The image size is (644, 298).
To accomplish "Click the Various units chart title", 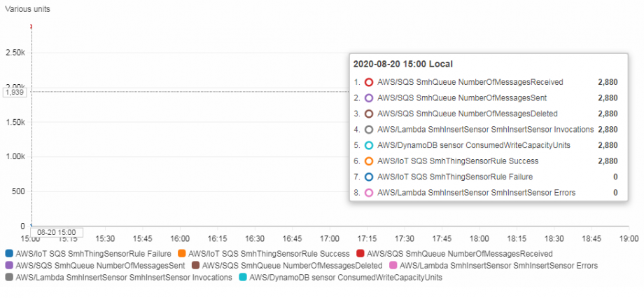I will pyautogui.click(x=27, y=10).
